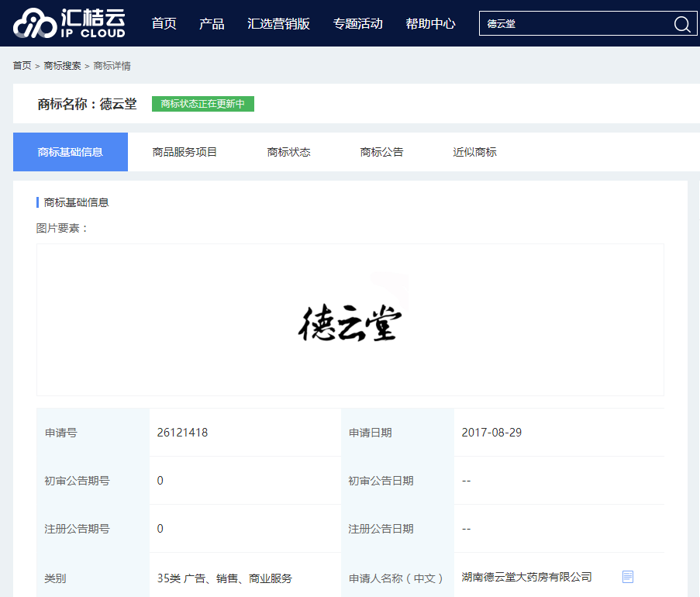Return to 商标搜索 breadcrumb
Viewport: 700px width, 597px height.
(63, 66)
